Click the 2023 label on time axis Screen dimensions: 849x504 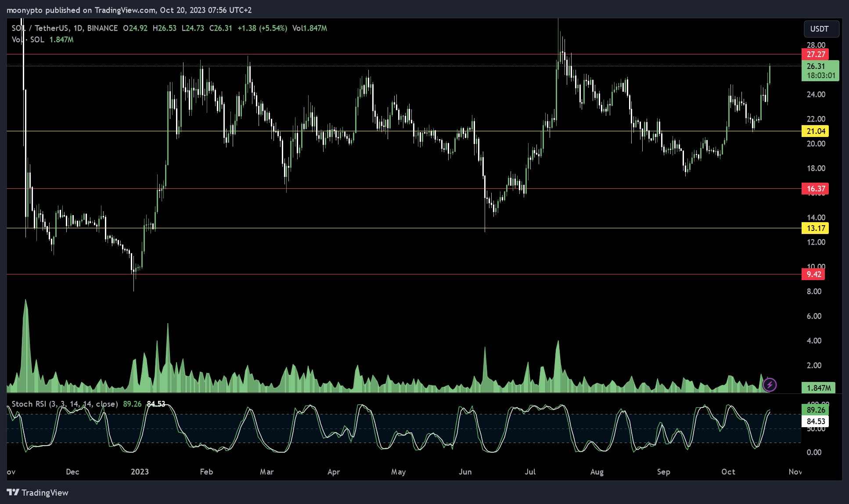pos(140,472)
